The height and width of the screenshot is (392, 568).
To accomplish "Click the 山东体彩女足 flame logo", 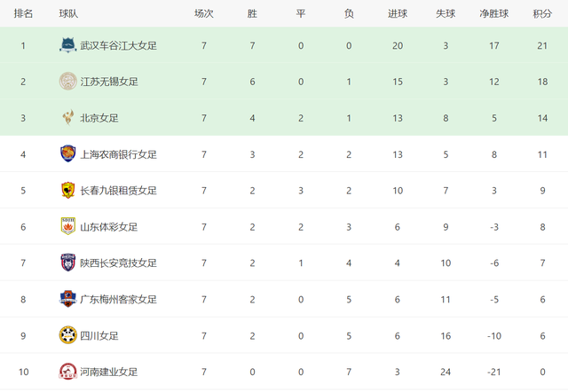I will point(67,226).
